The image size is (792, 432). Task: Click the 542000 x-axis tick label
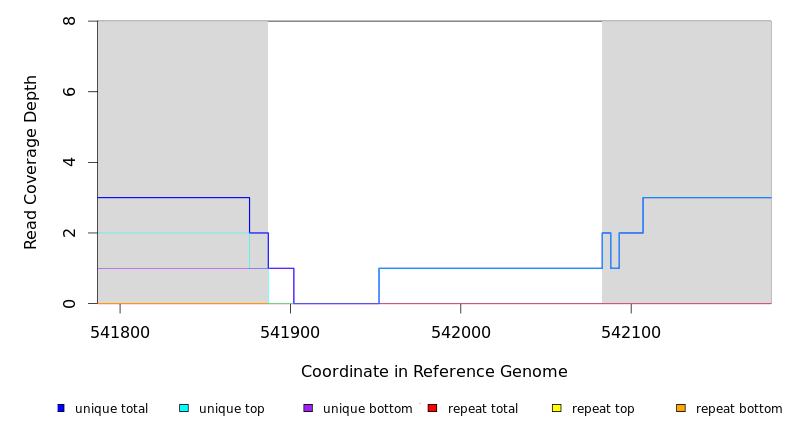[x=460, y=332]
